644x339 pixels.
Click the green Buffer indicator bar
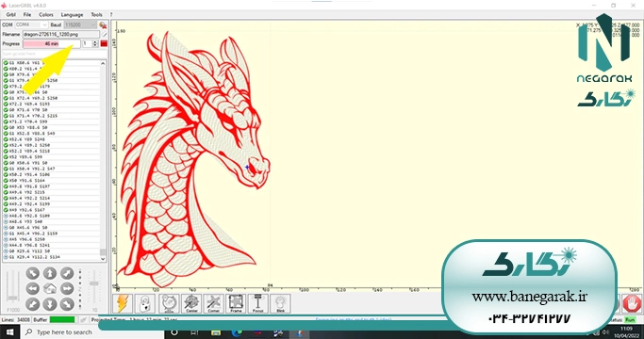point(62,320)
